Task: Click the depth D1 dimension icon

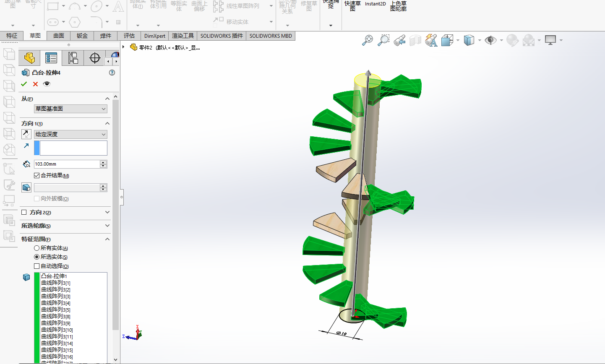Action: point(26,164)
